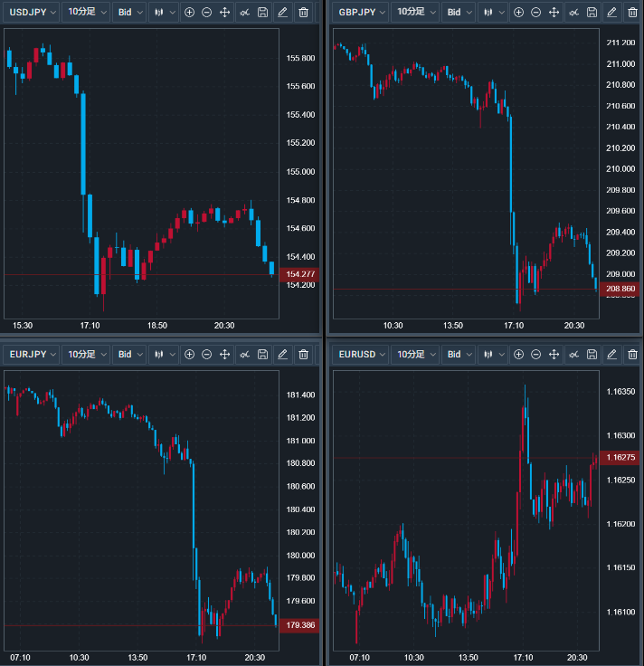Zoom in on the EURJPY chart
Screen dimensions: 644x666
click(189, 354)
